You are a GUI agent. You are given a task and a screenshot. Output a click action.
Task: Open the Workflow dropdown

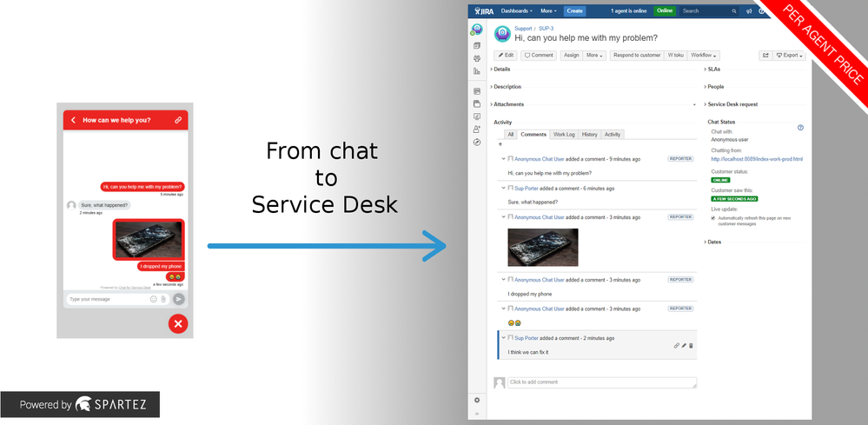(x=704, y=56)
